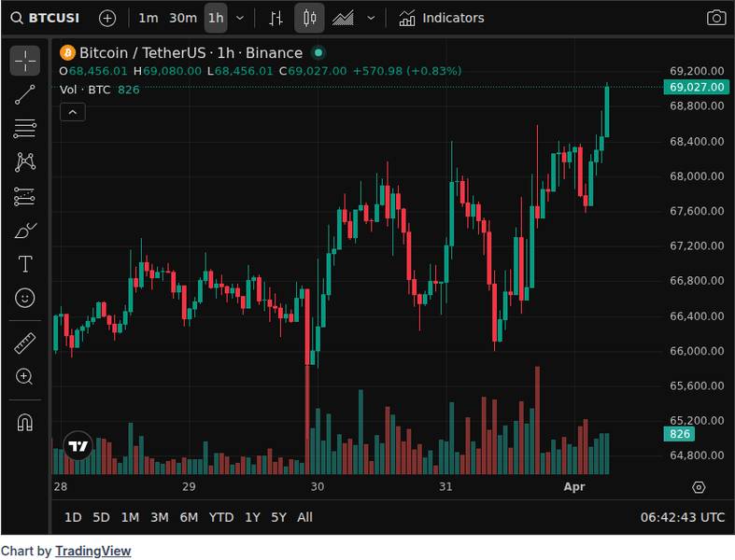Activate the zoom in tool
Viewport: 735px width, 560px height.
tap(24, 376)
